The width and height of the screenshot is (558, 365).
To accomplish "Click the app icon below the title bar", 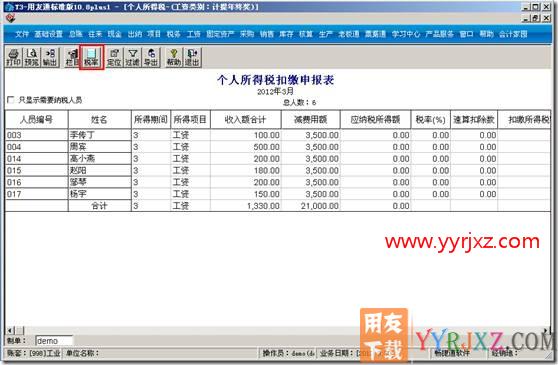I will point(11,18).
